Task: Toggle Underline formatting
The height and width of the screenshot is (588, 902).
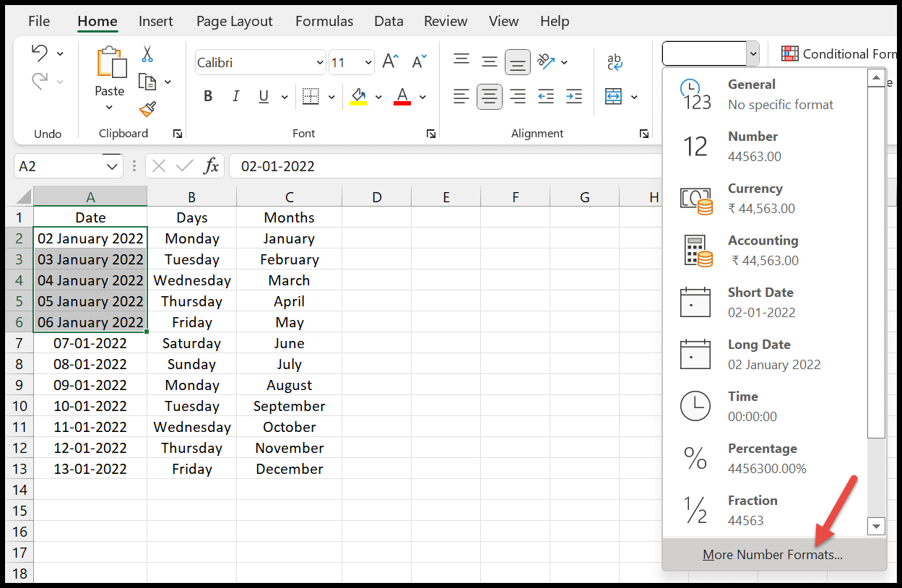Action: coord(264,96)
